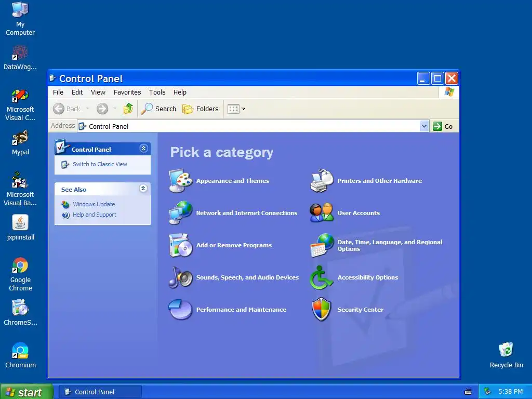Click Switch to Classic View link
Image resolution: width=532 pixels, height=399 pixels.
(100, 164)
